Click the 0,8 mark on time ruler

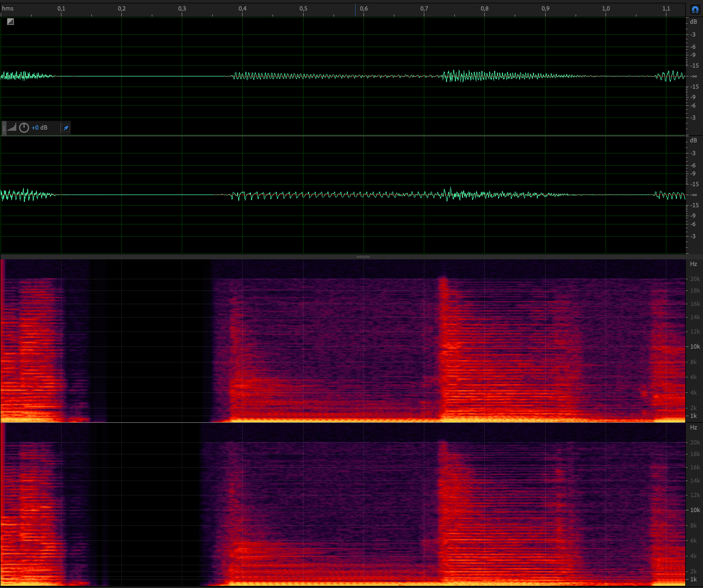tap(485, 8)
